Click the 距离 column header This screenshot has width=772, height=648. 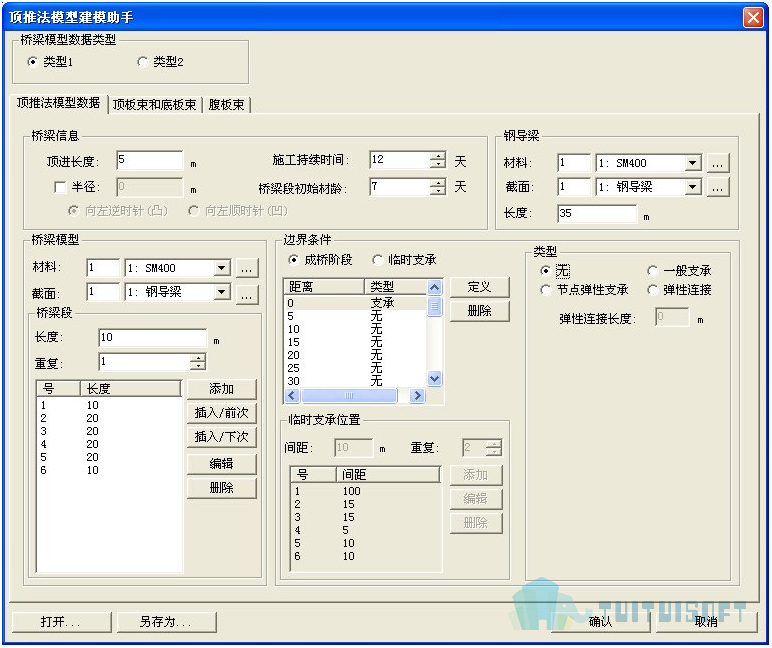point(324,287)
